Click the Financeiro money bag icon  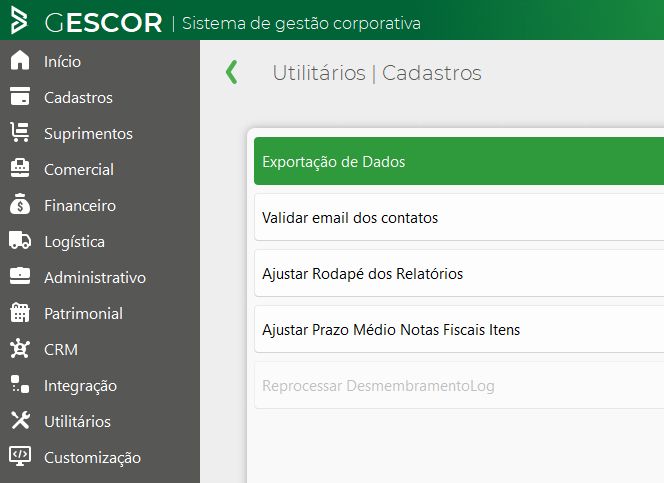[20, 204]
